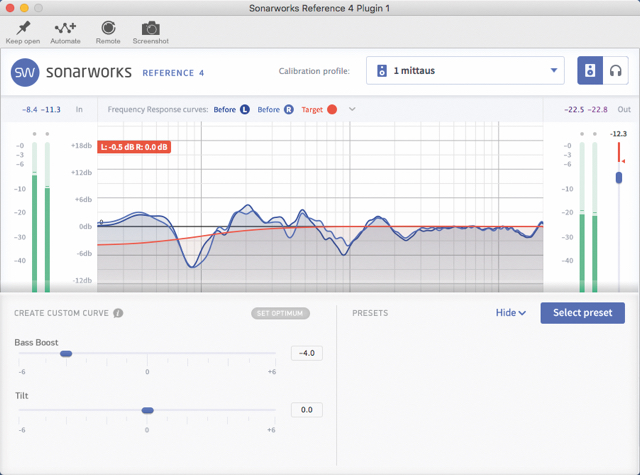Click the speaker icon in profile field
The height and width of the screenshot is (475, 640).
tap(382, 71)
